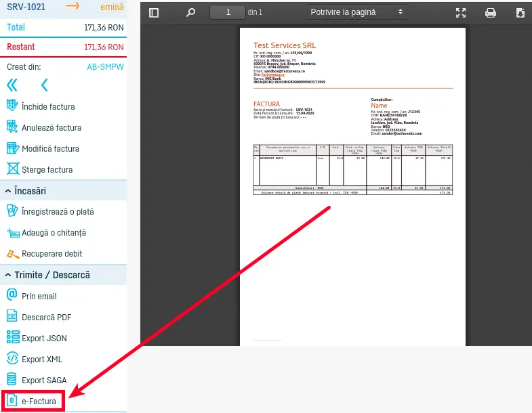Select 'Șterge factura' label
The image size is (532, 413).
(x=47, y=170)
